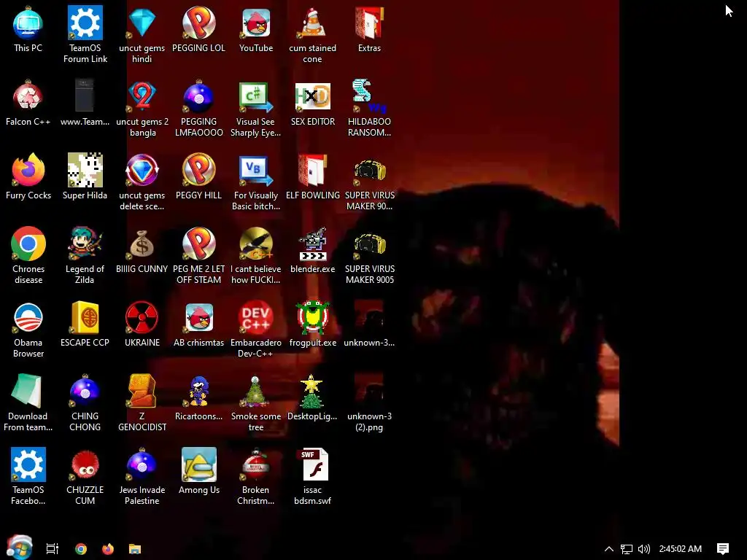The height and width of the screenshot is (560, 747).
Task: Click the 2:45:02 AM taskbar clock
Action: coord(681,548)
